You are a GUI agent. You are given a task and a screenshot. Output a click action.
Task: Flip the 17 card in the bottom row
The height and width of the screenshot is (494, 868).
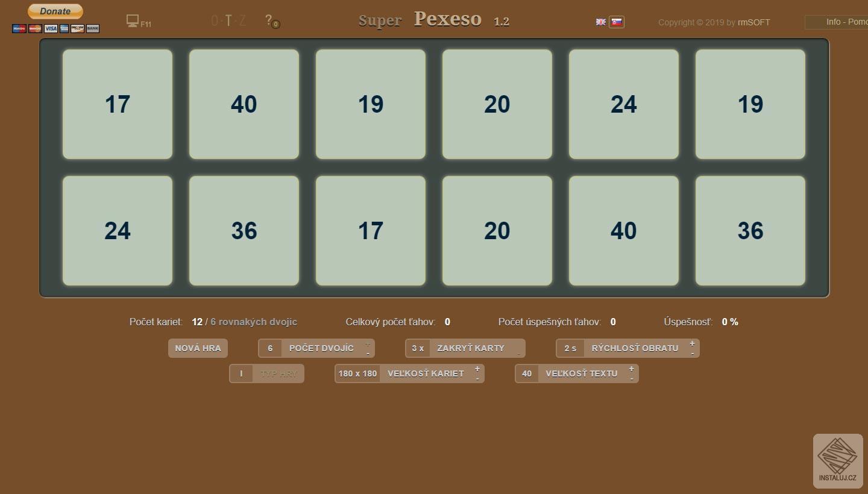(x=371, y=231)
